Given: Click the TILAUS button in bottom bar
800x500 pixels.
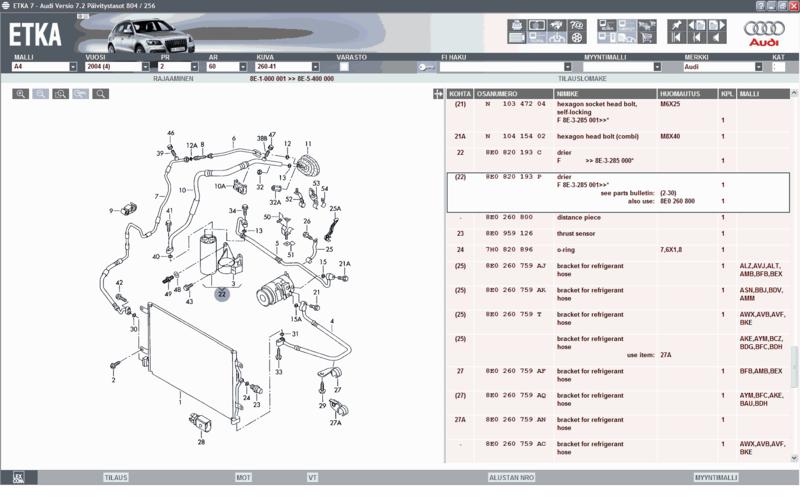Looking at the screenshot, I should (116, 478).
